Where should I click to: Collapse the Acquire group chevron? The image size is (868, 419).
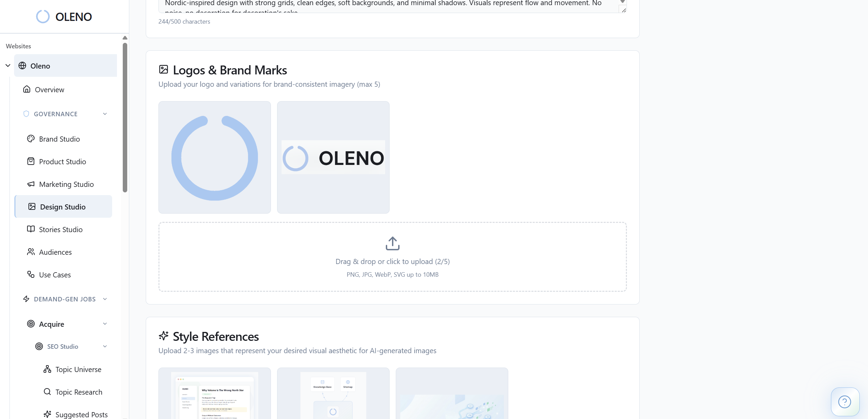[105, 324]
